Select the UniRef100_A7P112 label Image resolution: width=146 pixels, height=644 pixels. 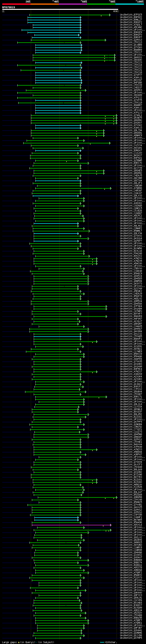pyautogui.click(x=131, y=98)
